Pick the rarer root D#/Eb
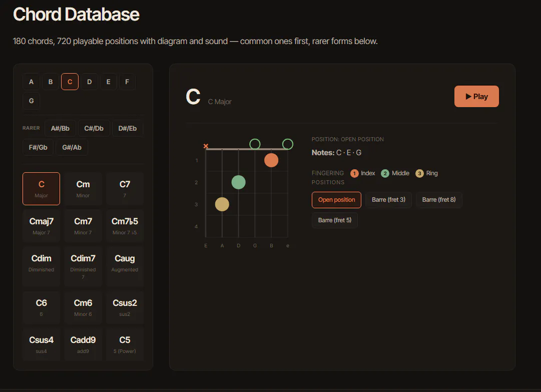This screenshot has height=392, width=541. (x=127, y=128)
